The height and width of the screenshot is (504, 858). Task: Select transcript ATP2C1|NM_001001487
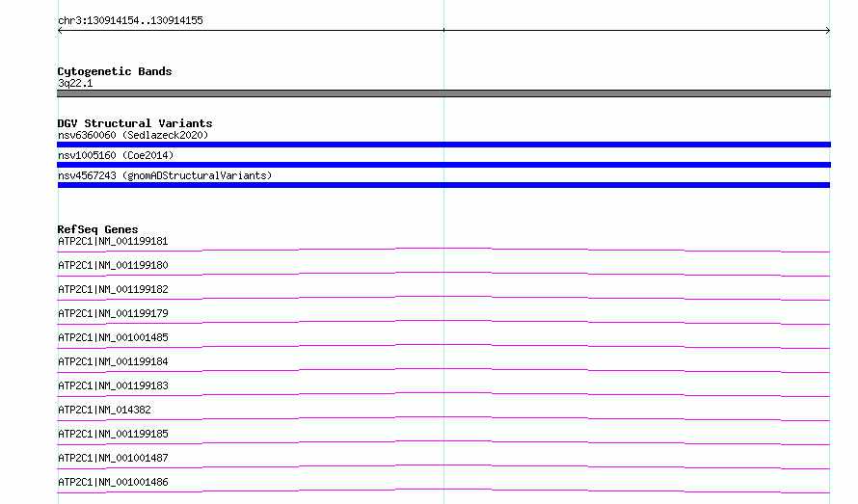(x=113, y=458)
